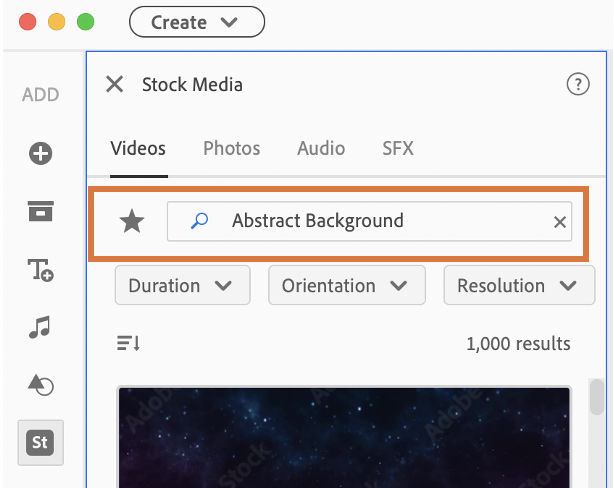Switch to the SFX tab
Image resolution: width=614 pixels, height=488 pixels.
pyautogui.click(x=398, y=149)
